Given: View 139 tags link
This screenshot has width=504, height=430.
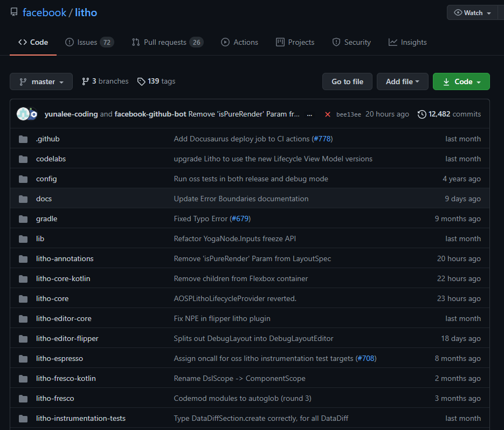Looking at the screenshot, I should tap(156, 81).
